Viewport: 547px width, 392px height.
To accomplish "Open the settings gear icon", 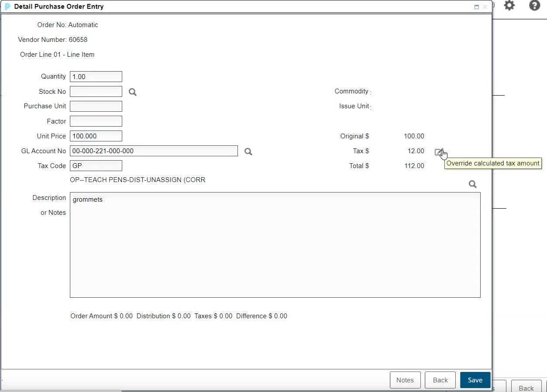I will click(x=509, y=6).
